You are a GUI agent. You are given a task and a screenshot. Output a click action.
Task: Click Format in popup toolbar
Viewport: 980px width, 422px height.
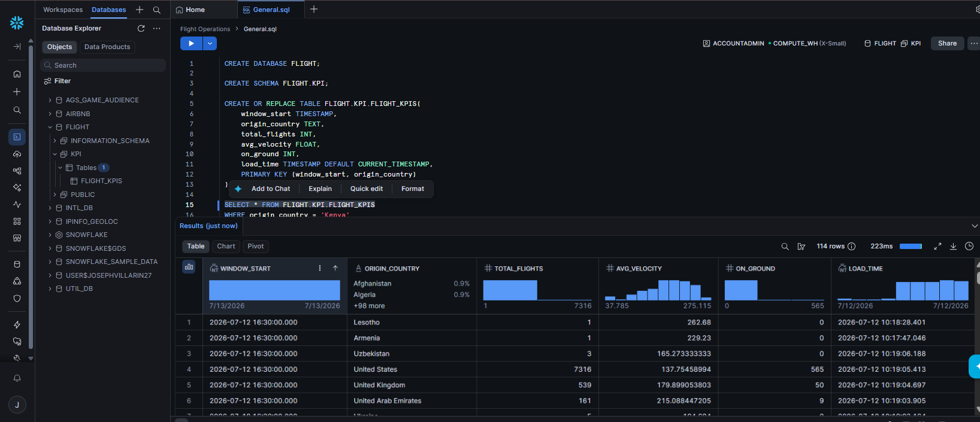pyautogui.click(x=413, y=189)
